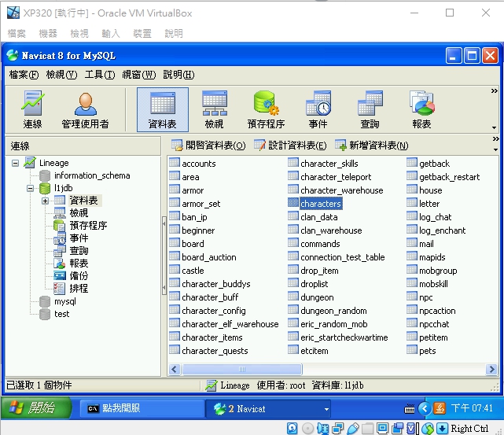Select the npc table icon

pyautogui.click(x=412, y=297)
